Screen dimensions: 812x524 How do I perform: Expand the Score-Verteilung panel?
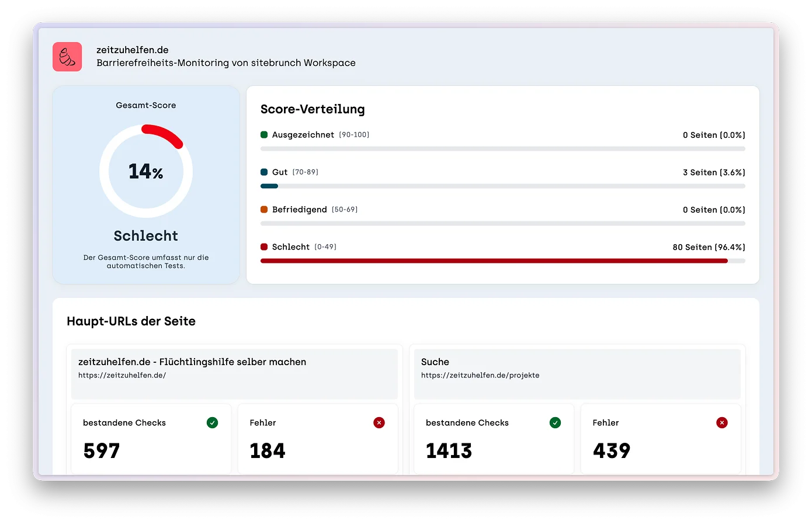(313, 109)
